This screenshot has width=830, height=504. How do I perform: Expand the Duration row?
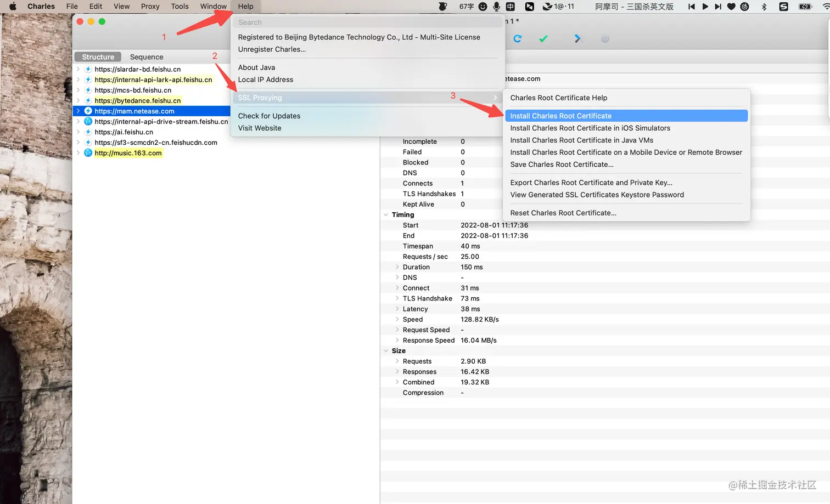pyautogui.click(x=397, y=267)
